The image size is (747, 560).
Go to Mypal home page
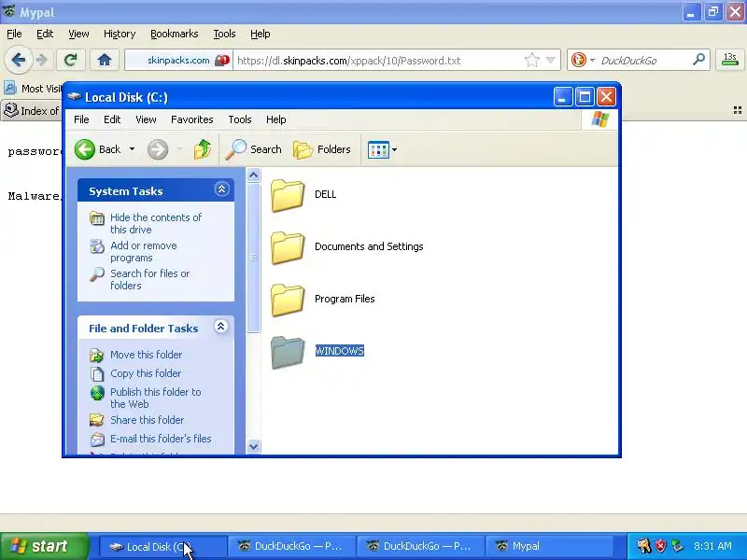tap(105, 60)
